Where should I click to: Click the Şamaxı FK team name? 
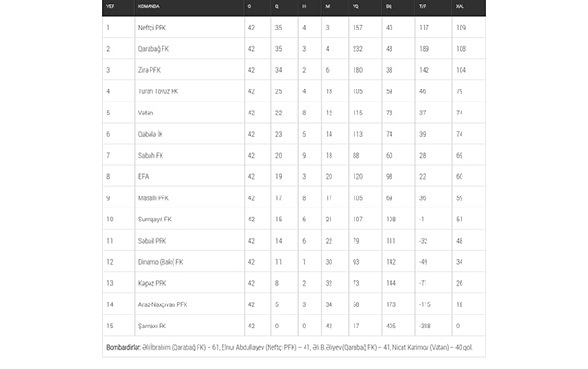click(x=152, y=326)
